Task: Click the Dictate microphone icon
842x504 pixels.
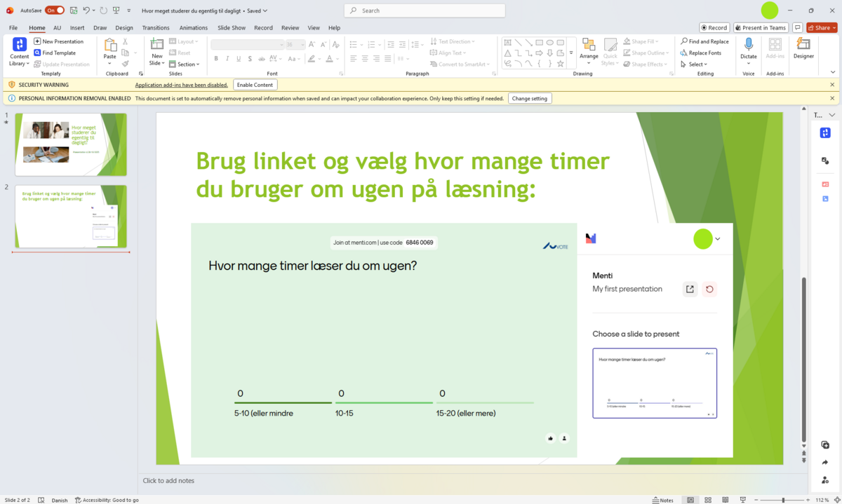Action: coord(749,45)
